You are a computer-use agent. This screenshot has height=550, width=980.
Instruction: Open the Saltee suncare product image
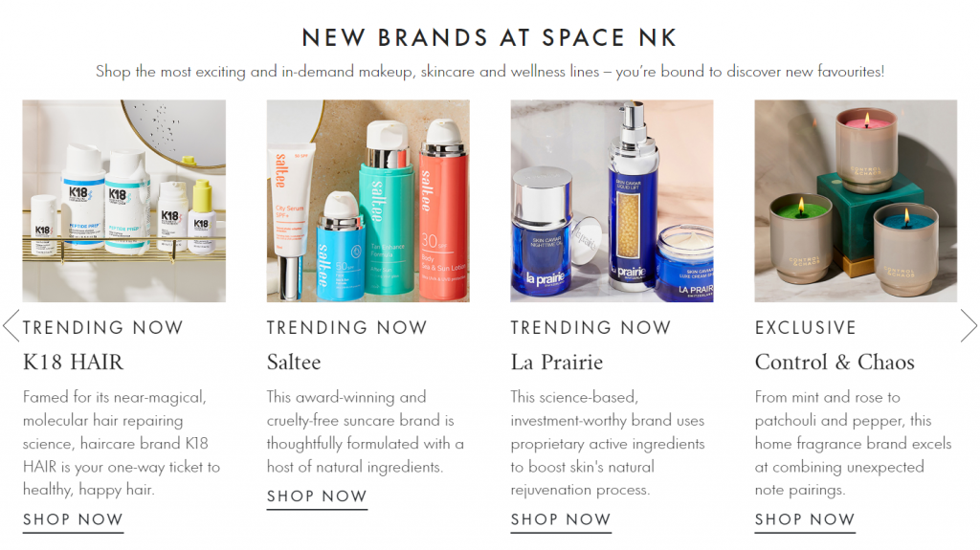(368, 201)
